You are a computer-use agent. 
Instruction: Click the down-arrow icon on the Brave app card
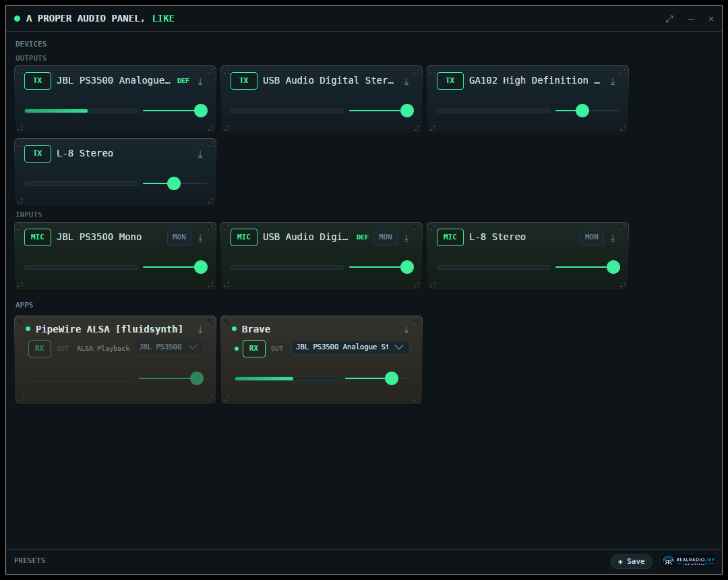click(x=406, y=330)
